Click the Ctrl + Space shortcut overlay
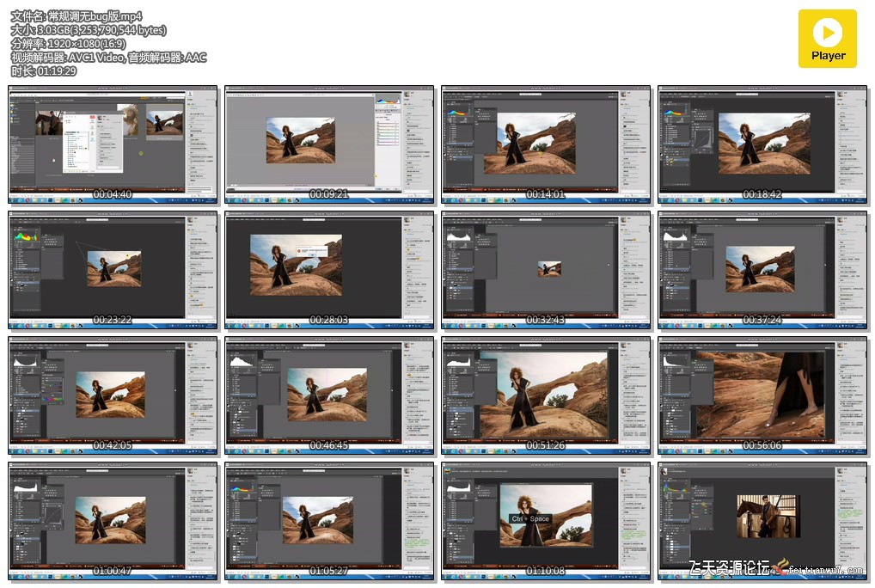The width and height of the screenshot is (875, 588). pos(530,519)
